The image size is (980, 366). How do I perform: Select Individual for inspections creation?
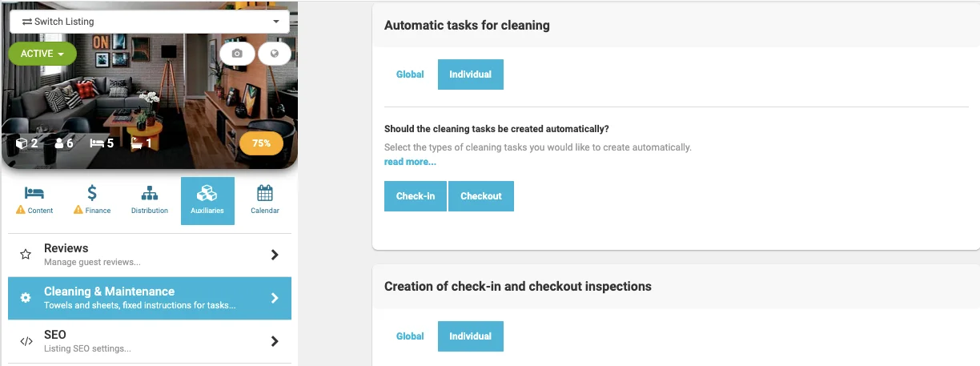coord(470,336)
